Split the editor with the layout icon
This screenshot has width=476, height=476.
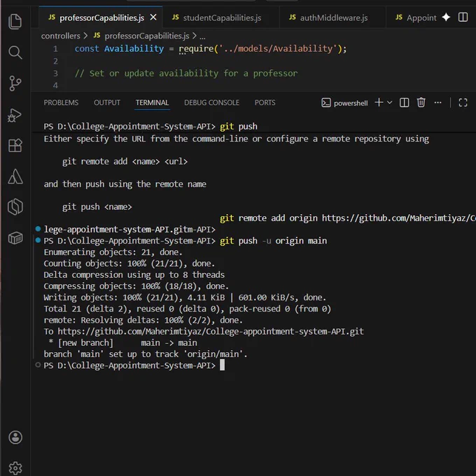463,17
